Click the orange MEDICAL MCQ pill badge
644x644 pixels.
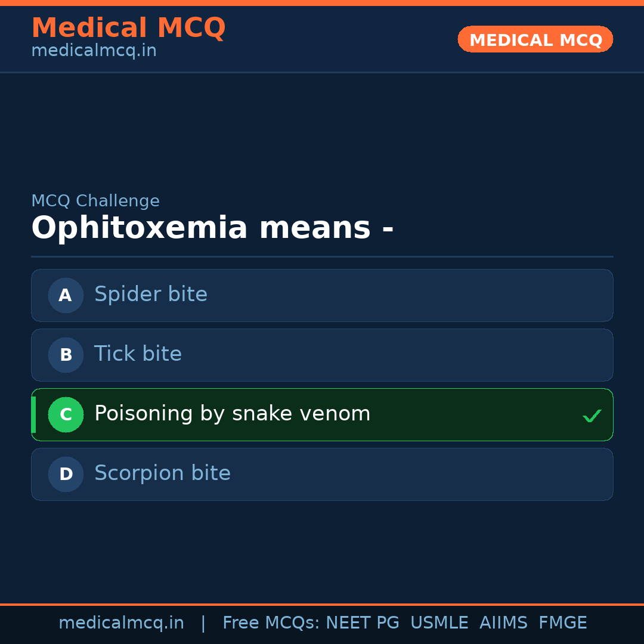click(535, 39)
